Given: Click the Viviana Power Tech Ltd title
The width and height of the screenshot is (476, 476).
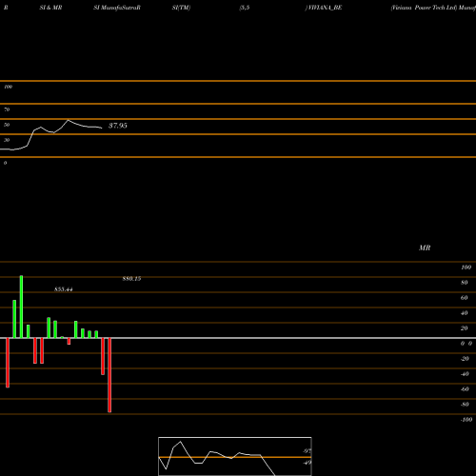Looking at the screenshot, I should click(424, 8).
